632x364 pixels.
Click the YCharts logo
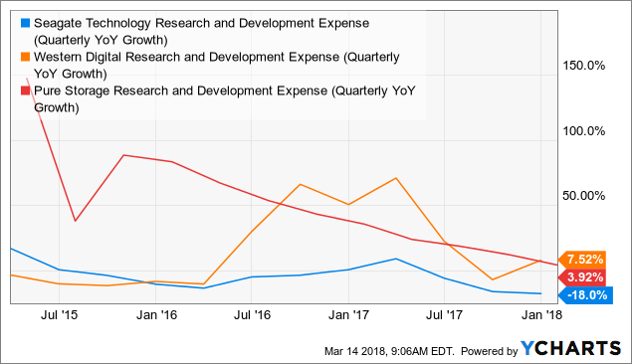(570, 348)
